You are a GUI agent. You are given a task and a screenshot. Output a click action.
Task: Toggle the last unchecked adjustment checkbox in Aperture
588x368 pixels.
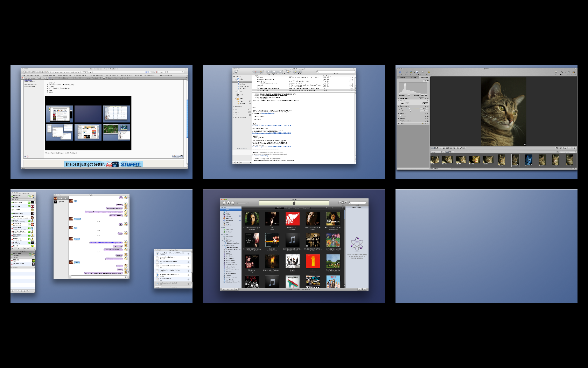point(400,123)
